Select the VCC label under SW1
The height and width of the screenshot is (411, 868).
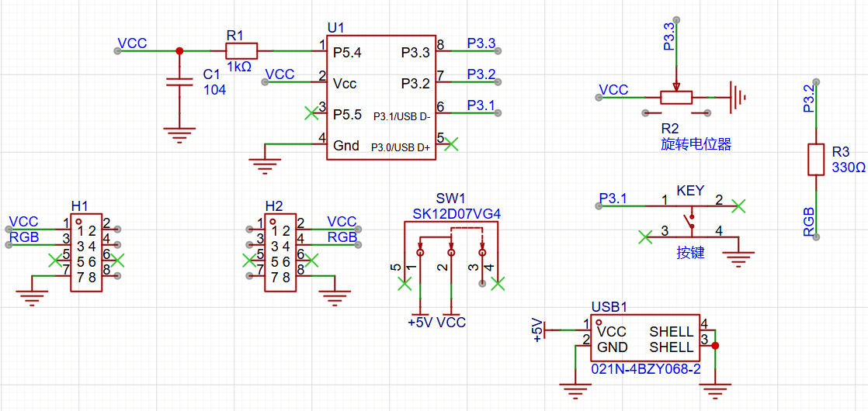pyautogui.click(x=452, y=322)
